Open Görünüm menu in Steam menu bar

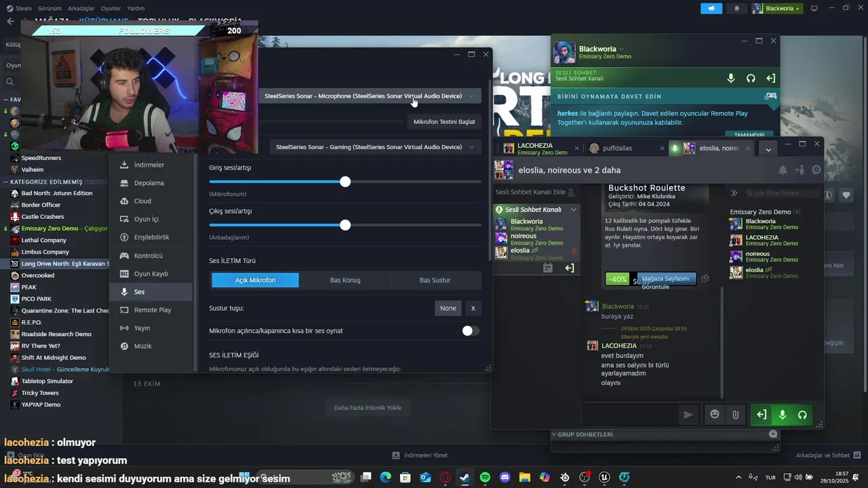50,8
